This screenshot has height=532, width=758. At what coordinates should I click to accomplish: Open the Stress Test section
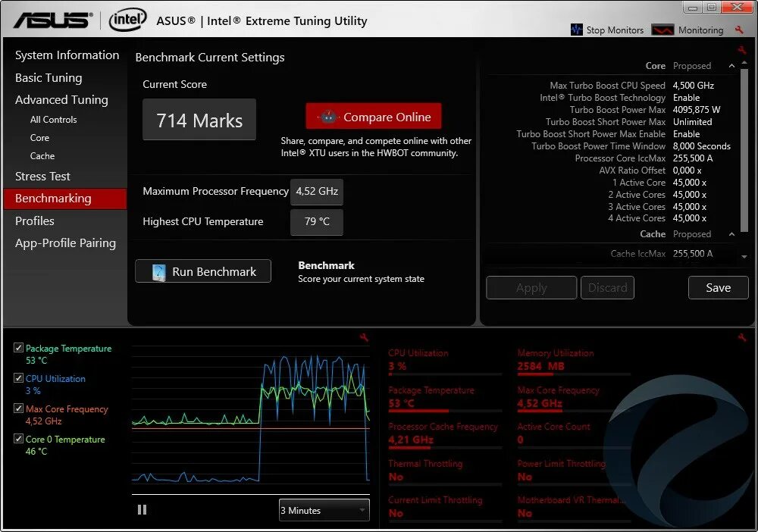pos(42,177)
